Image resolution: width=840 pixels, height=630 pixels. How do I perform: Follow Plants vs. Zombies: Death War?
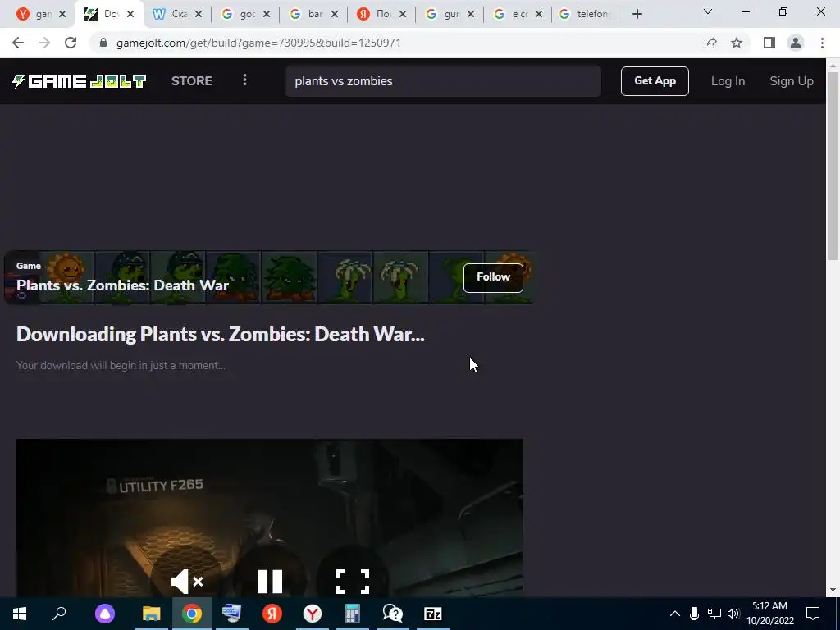click(x=493, y=277)
